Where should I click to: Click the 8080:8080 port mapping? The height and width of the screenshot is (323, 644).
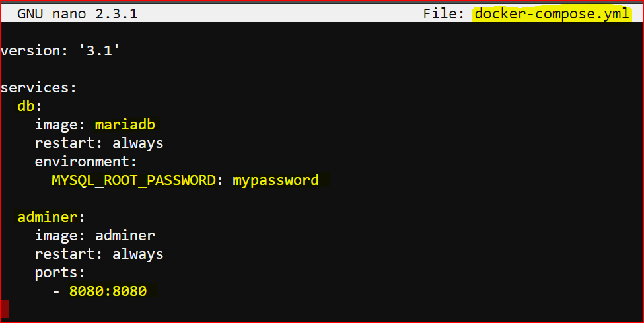108,291
